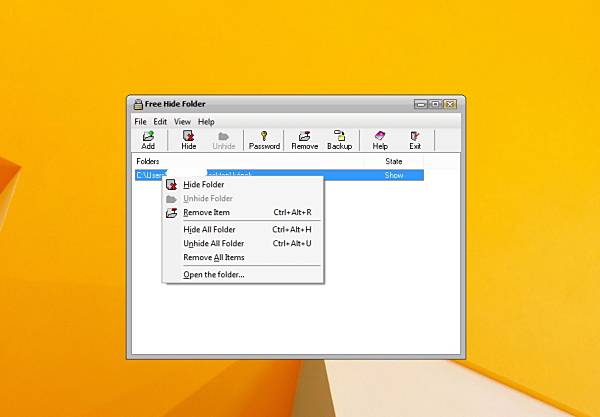Choose Hide Folder from context menu
Image resolution: width=600 pixels, height=417 pixels.
pos(243,184)
